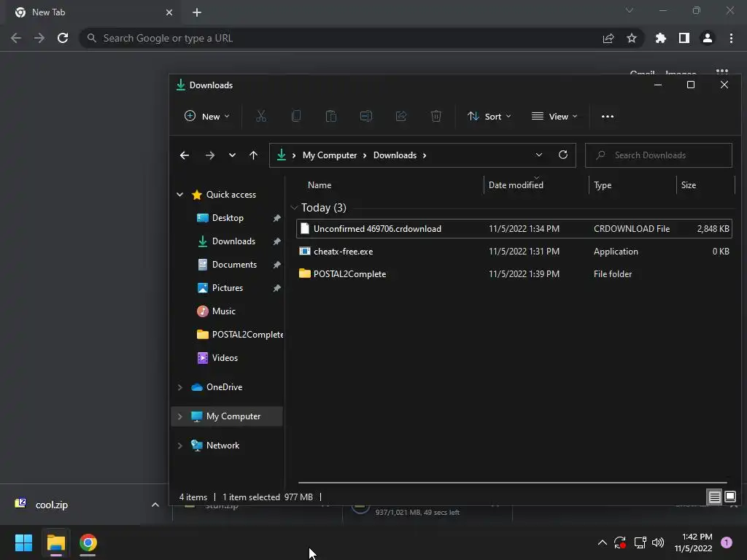Click the Paste icon in Explorer toolbar
Viewport: 747px width, 560px height.
pyautogui.click(x=331, y=116)
